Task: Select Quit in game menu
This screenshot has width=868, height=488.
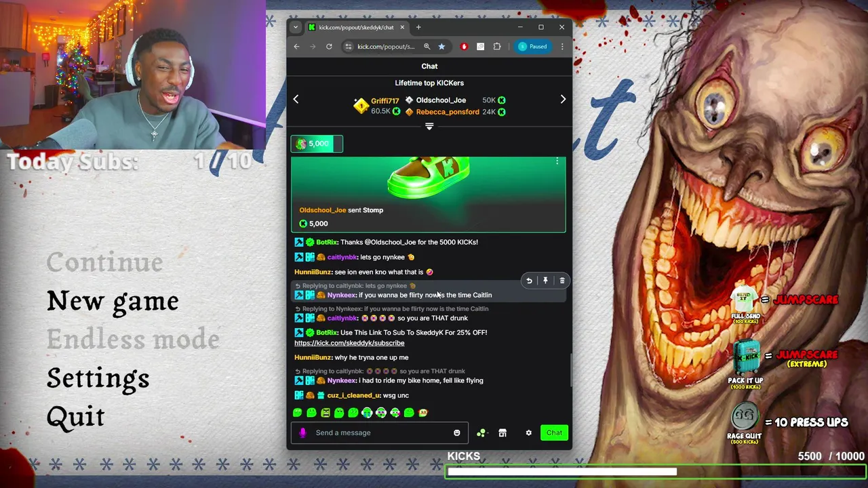Action: 75,418
